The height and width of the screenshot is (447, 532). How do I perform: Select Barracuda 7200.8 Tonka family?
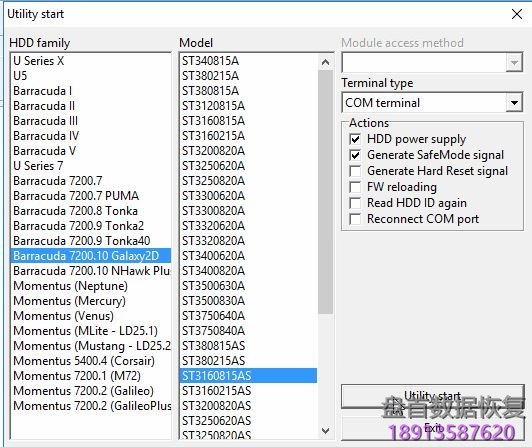[91, 211]
